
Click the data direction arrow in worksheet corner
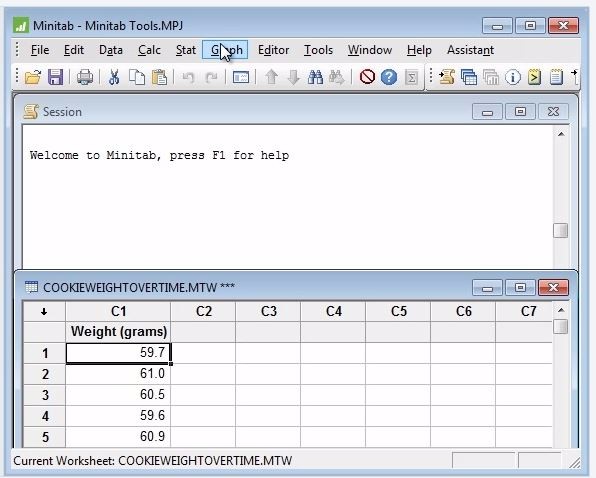point(44,312)
